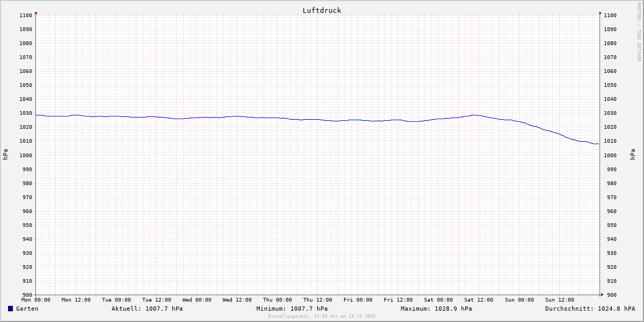Click the blue Garten legend color square

click(x=10, y=309)
